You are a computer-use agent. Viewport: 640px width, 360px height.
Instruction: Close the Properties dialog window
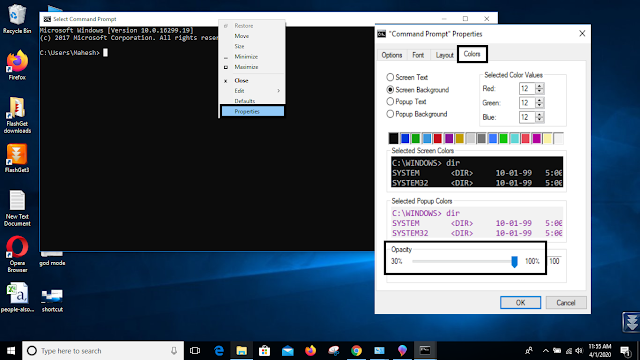pos(582,33)
